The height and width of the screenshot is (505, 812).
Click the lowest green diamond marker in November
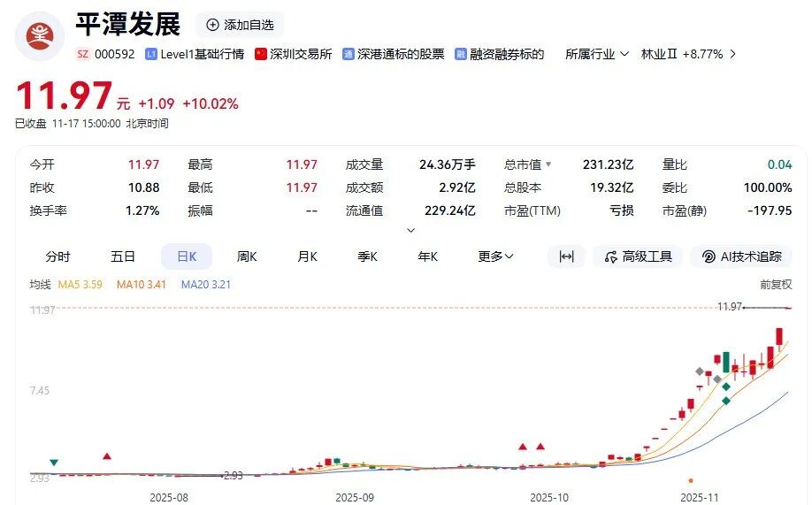point(726,401)
